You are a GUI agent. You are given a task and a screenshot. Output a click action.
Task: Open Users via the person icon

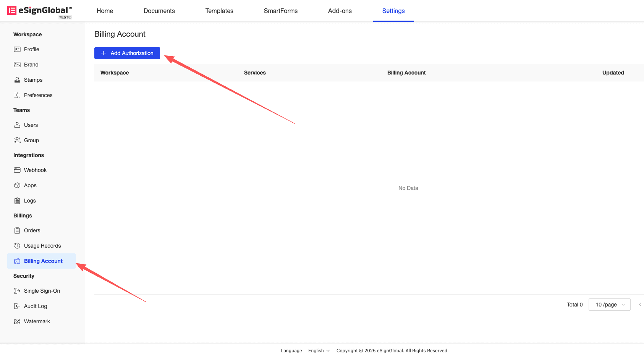tap(17, 125)
